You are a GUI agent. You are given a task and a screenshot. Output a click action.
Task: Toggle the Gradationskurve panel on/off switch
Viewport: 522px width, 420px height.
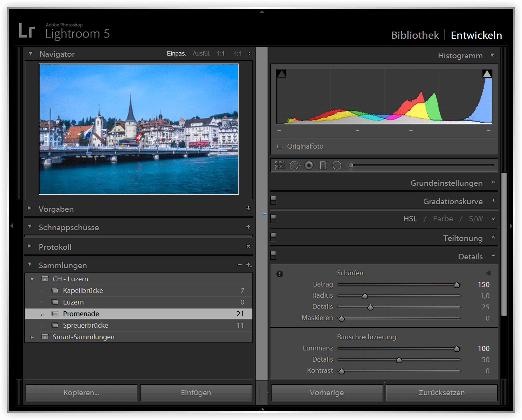pos(273,200)
